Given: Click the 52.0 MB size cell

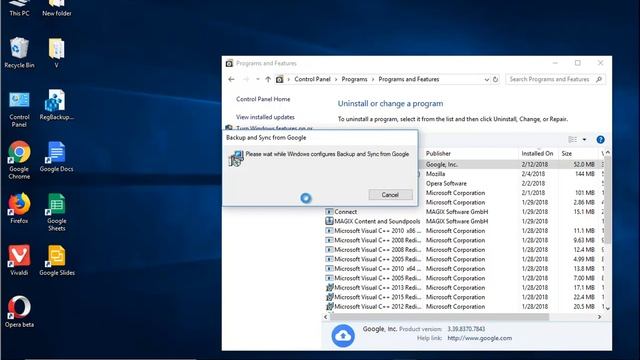Looking at the screenshot, I should click(x=584, y=164).
